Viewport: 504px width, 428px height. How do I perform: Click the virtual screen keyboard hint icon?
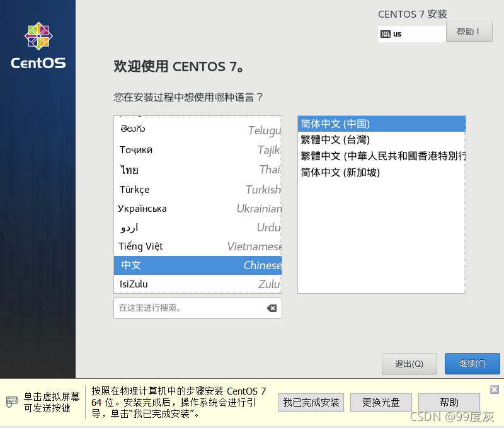point(12,402)
